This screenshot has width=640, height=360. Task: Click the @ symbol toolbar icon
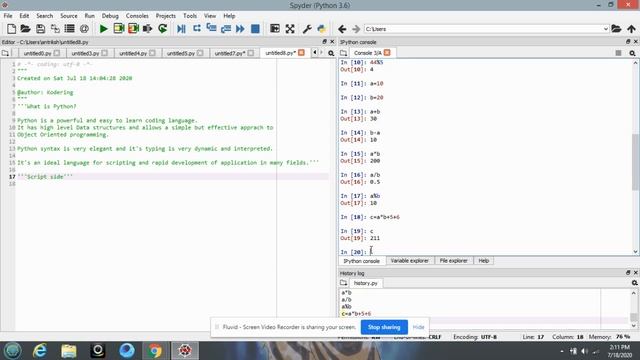pos(84,29)
